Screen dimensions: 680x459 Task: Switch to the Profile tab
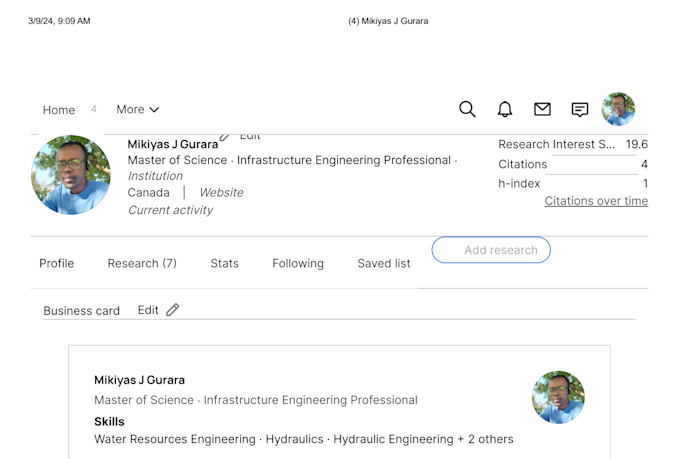(56, 263)
